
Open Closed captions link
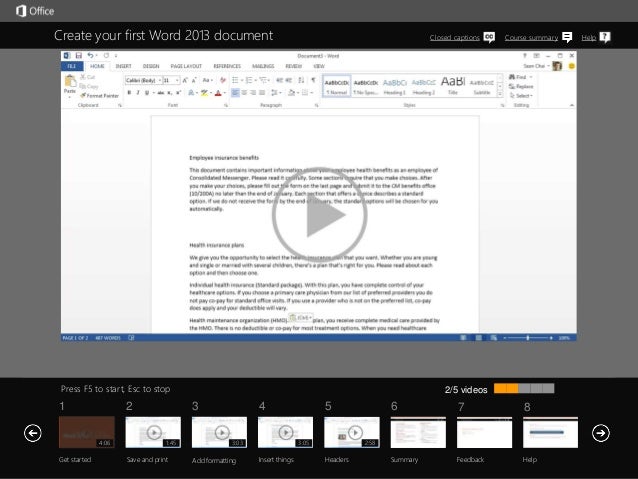coord(454,37)
